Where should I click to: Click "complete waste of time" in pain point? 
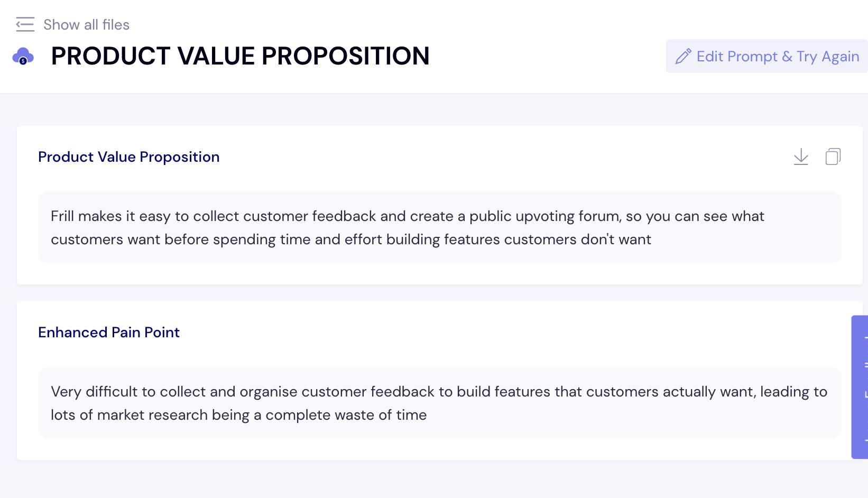point(346,415)
